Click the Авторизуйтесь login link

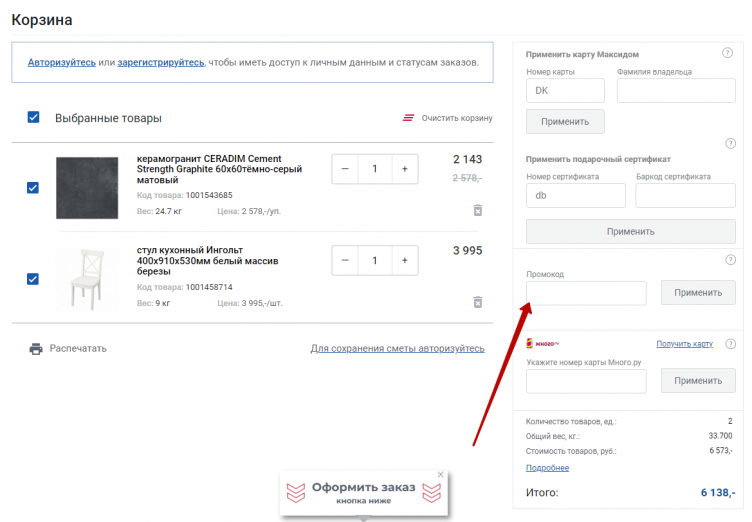[x=62, y=62]
